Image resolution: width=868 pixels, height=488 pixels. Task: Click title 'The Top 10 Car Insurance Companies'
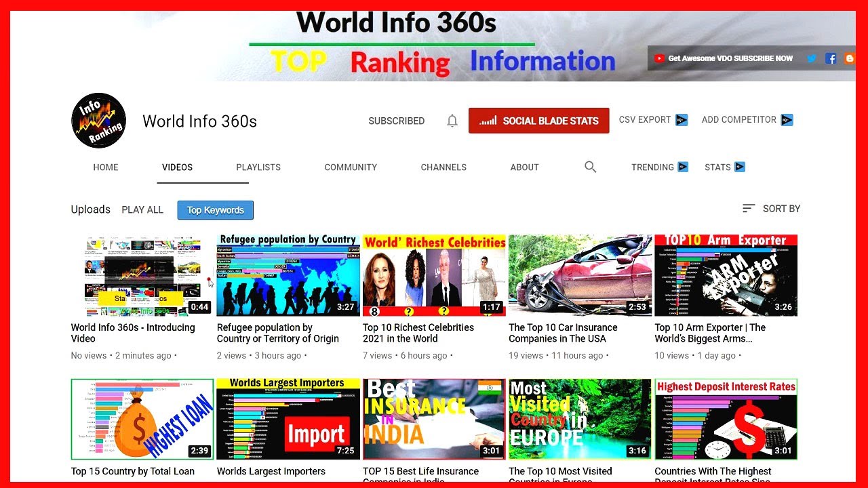click(563, 333)
